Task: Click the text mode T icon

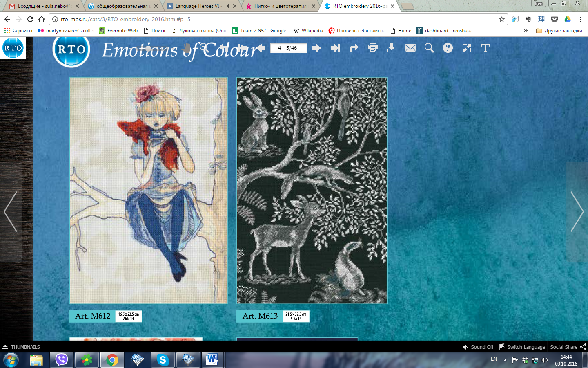Action: pyautogui.click(x=486, y=48)
